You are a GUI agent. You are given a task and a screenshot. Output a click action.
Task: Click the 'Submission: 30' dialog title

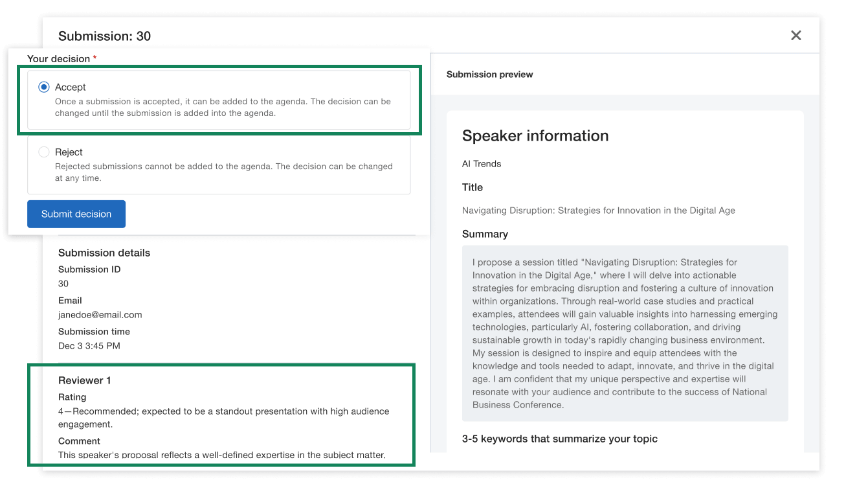[x=104, y=36]
